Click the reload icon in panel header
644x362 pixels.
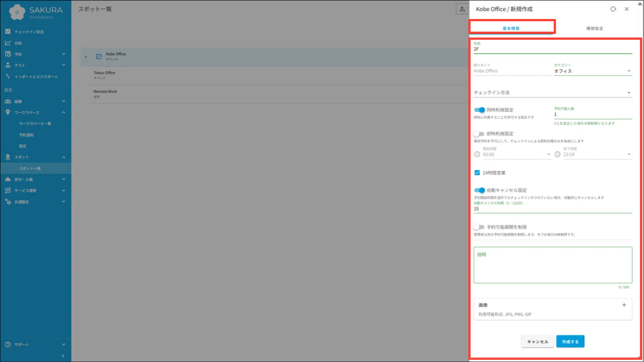[613, 9]
